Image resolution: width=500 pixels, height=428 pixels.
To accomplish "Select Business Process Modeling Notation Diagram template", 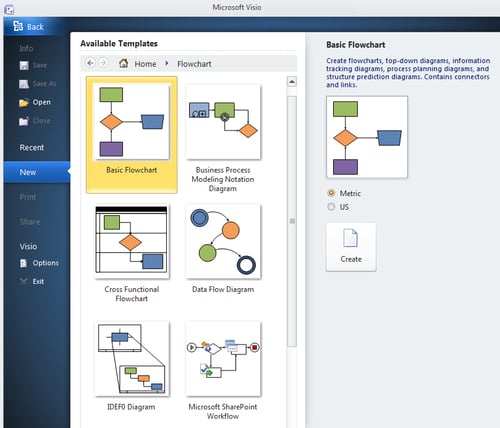I will tap(223, 138).
